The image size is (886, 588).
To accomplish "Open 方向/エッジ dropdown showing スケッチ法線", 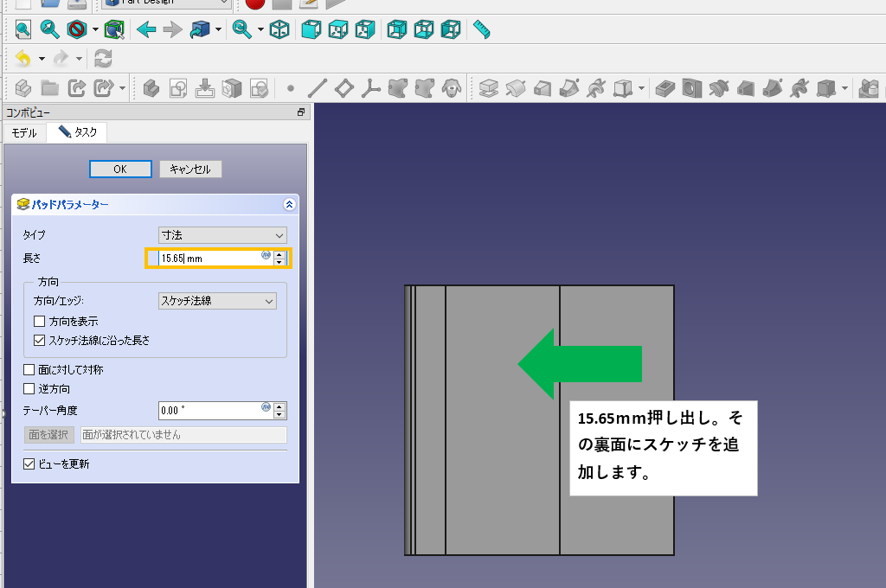I will (217, 301).
